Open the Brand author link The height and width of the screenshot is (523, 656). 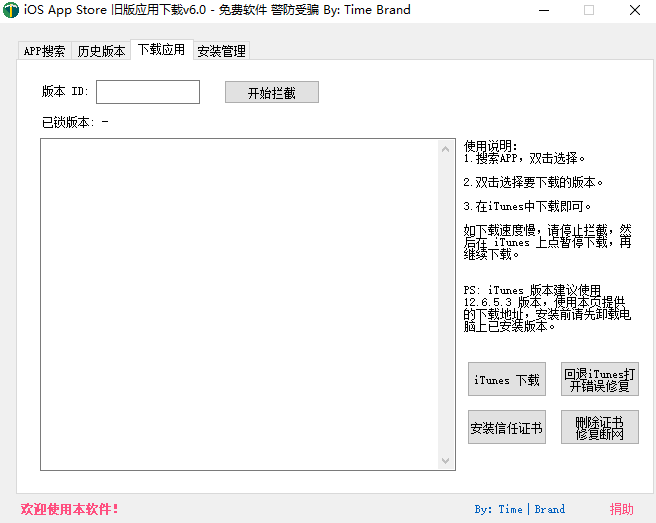[x=550, y=509]
